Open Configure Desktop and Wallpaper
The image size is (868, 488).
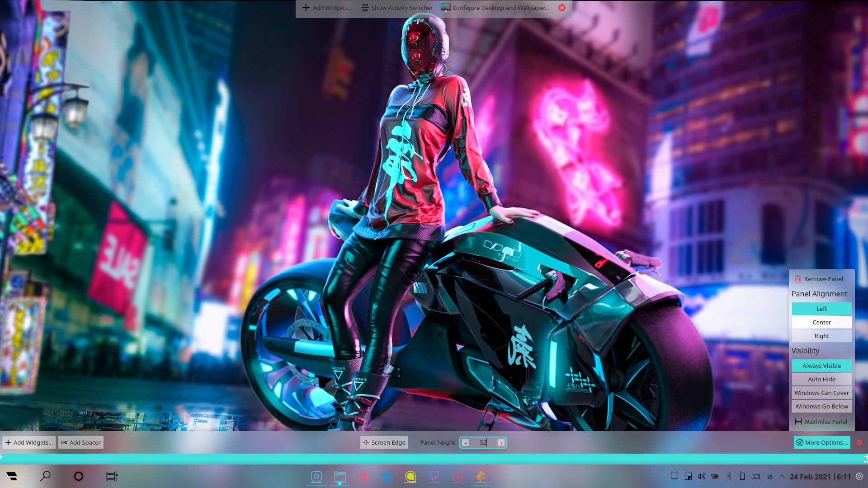pyautogui.click(x=495, y=8)
